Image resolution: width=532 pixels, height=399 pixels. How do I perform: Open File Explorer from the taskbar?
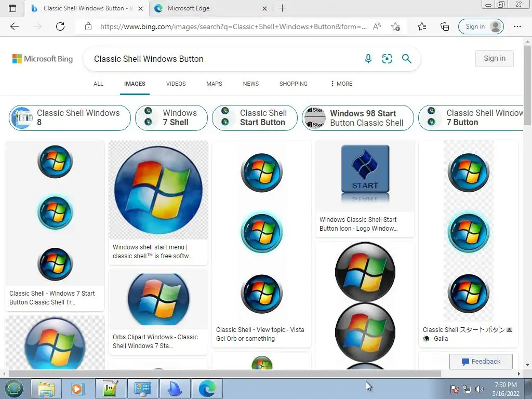[46, 389]
